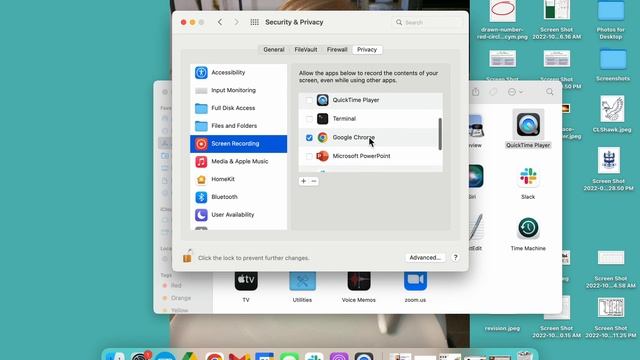Click the lock icon to prevent changes
640x360 pixels.
187,256
